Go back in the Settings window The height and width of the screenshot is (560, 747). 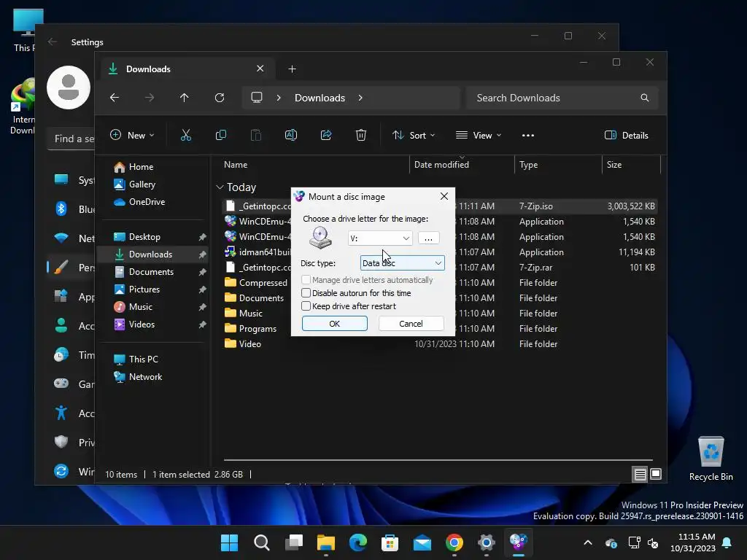(x=53, y=42)
